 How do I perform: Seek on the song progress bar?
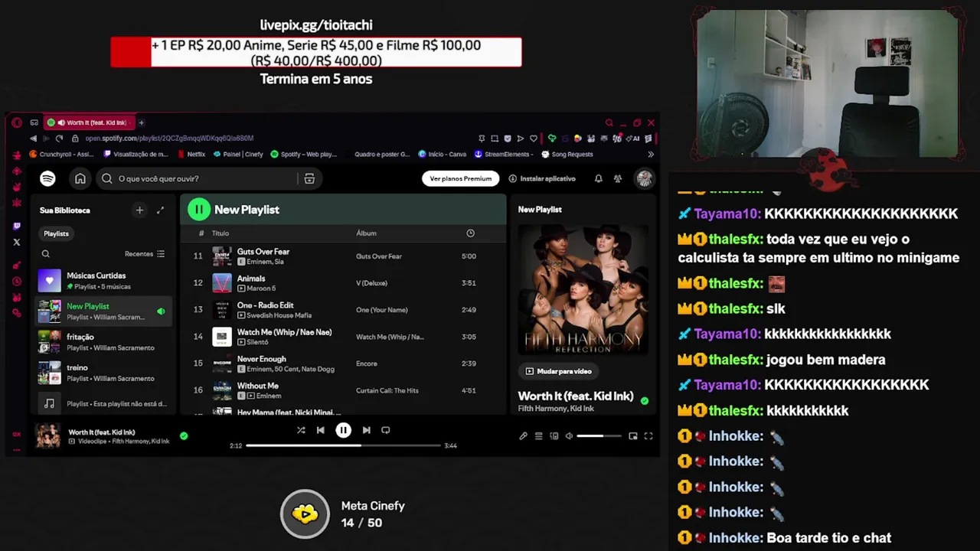[343, 445]
